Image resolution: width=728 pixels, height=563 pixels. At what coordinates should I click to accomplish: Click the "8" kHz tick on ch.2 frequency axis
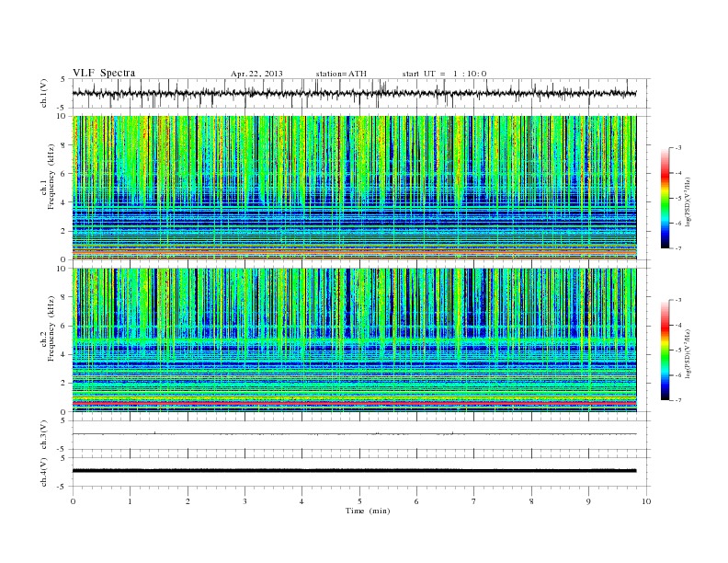(x=63, y=297)
